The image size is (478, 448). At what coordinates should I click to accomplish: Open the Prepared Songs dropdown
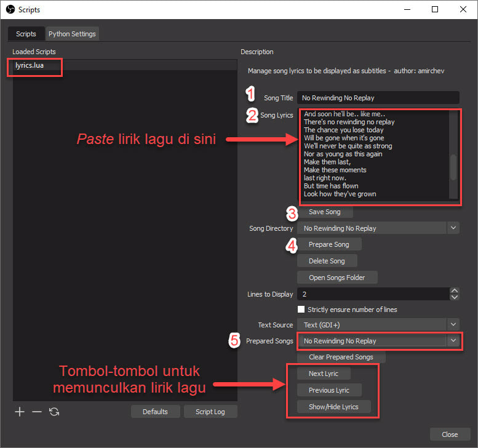point(453,340)
